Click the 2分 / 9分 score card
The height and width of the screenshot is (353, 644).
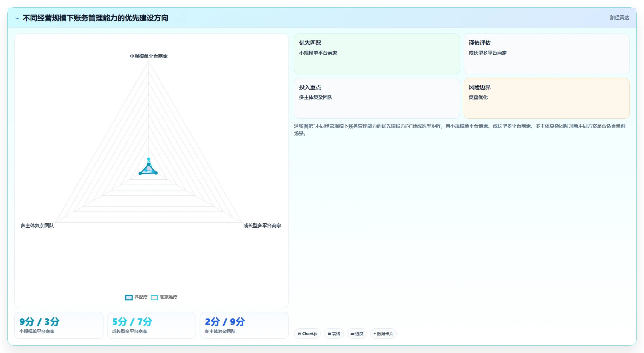244,325
